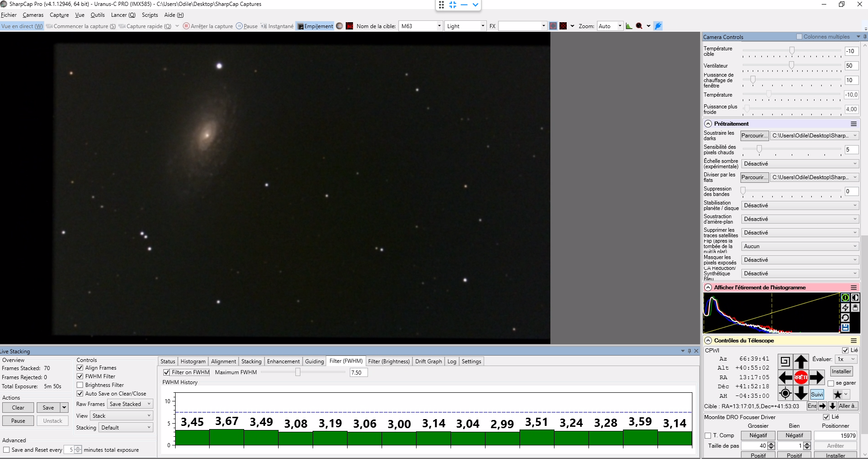Click the padlock icon next to histogram
Image resolution: width=868 pixels, height=459 pixels.
pos(855,308)
